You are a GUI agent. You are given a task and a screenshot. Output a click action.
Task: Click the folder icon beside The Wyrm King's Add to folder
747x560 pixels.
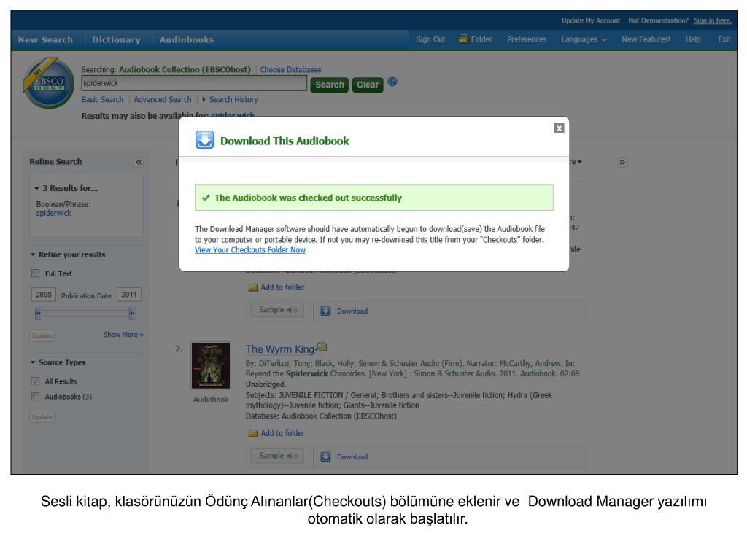coord(252,433)
